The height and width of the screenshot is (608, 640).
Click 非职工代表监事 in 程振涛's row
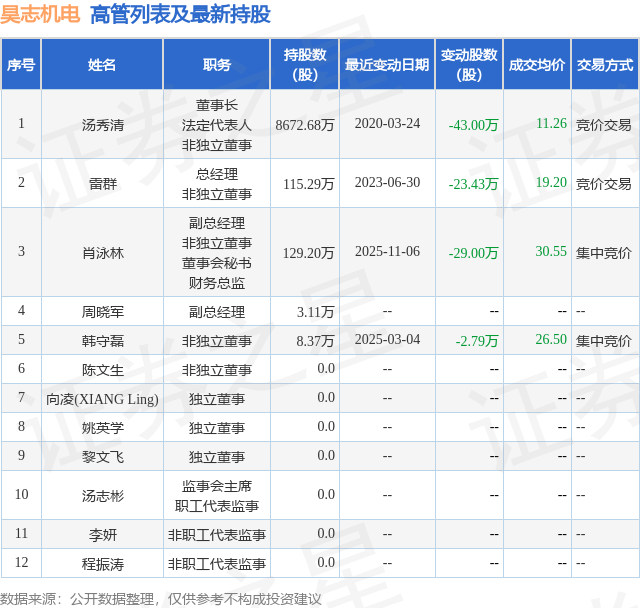coord(217,564)
